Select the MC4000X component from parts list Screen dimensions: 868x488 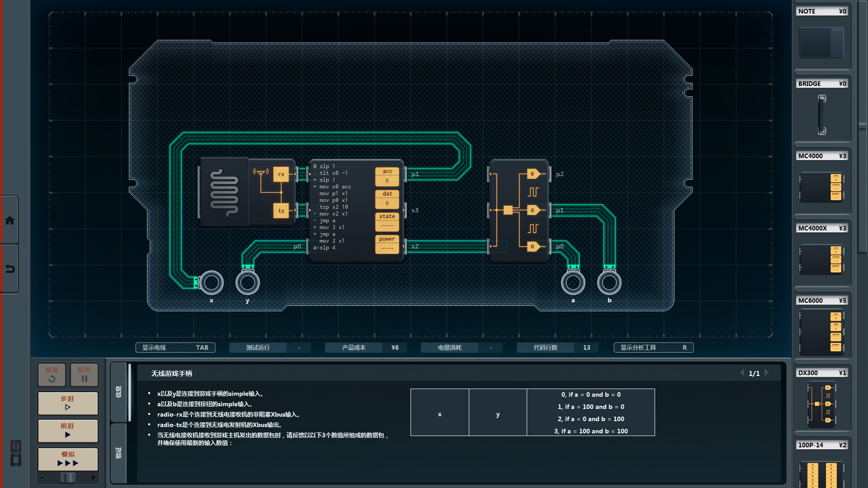(x=821, y=259)
